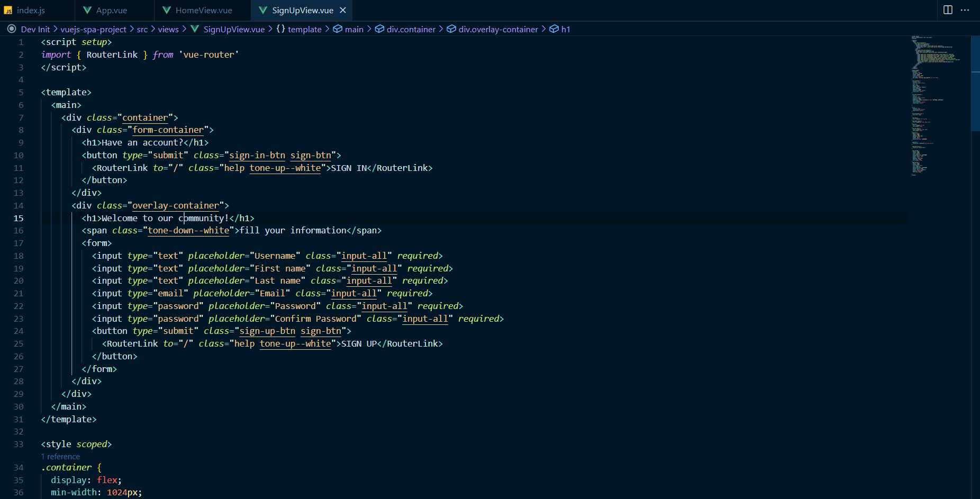Click the 1 reference CodeLens link
The width and height of the screenshot is (980, 499).
(60, 456)
